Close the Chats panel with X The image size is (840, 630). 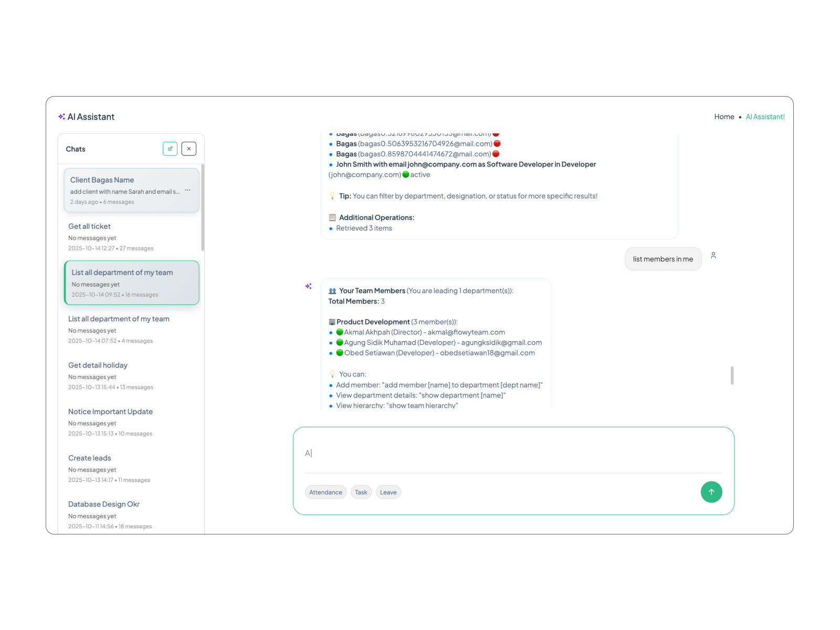189,149
